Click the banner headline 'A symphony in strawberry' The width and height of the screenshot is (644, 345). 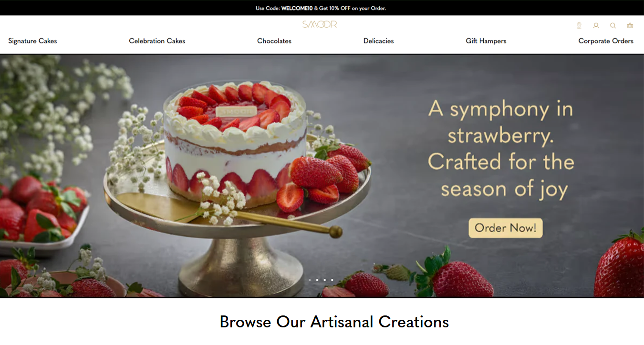pyautogui.click(x=500, y=122)
